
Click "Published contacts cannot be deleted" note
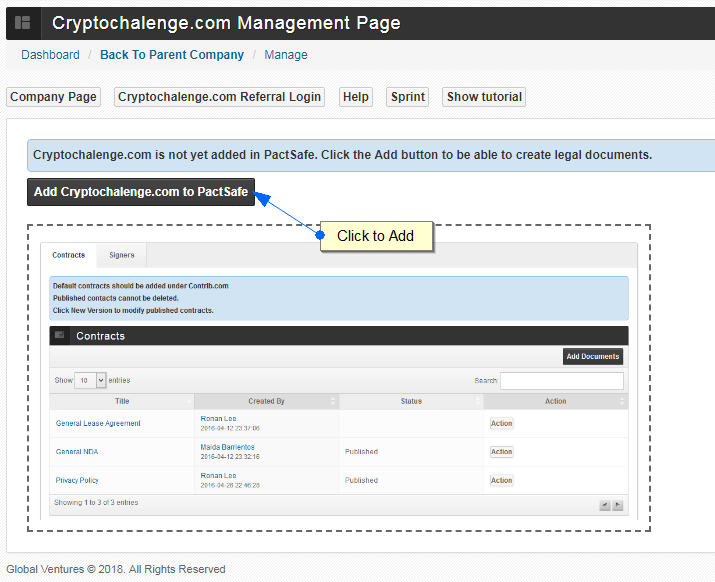pos(116,298)
